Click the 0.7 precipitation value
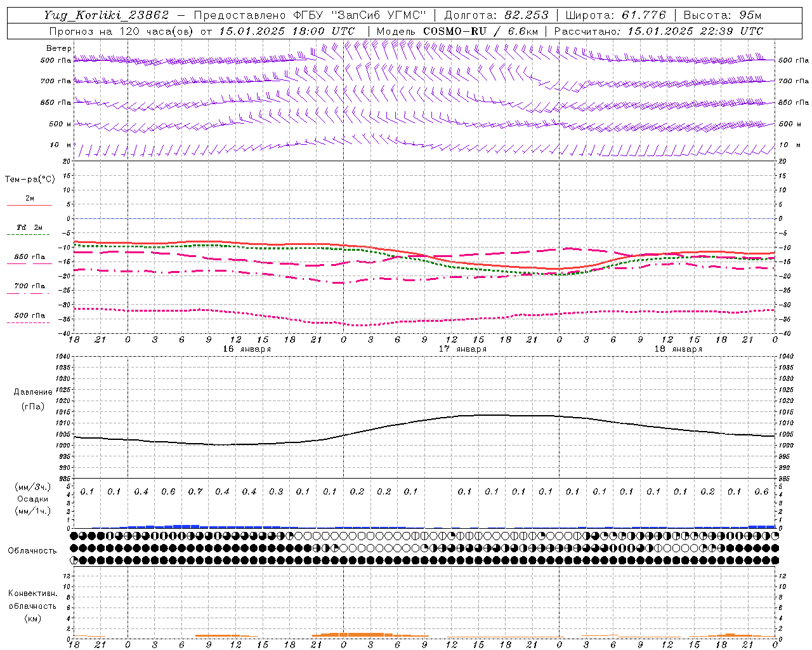The height and width of the screenshot is (650, 812). point(195,492)
